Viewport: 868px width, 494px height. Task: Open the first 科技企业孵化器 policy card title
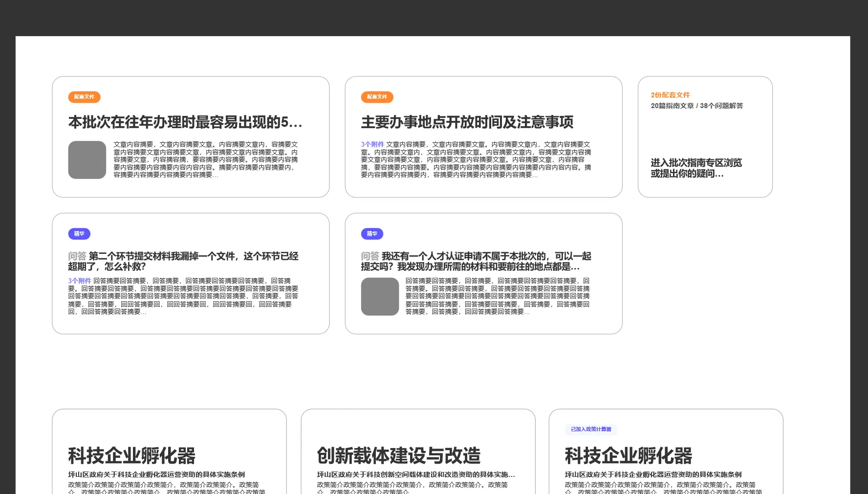coord(131,455)
